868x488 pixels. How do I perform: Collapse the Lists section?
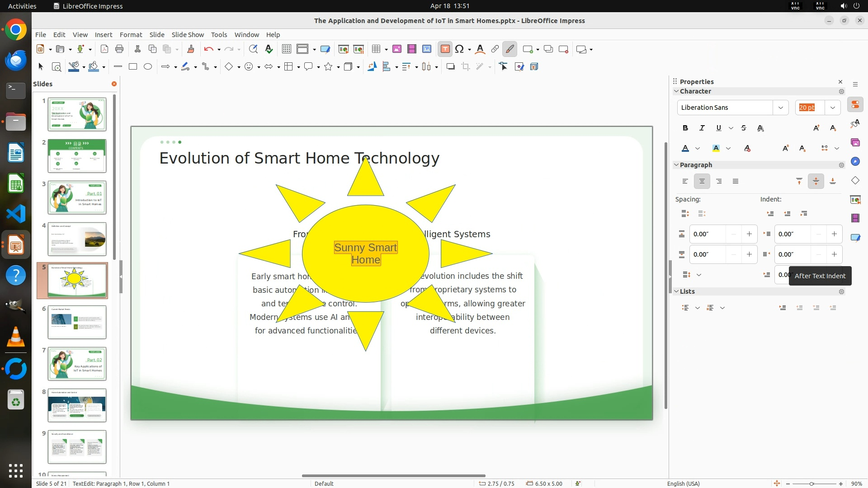pyautogui.click(x=677, y=291)
